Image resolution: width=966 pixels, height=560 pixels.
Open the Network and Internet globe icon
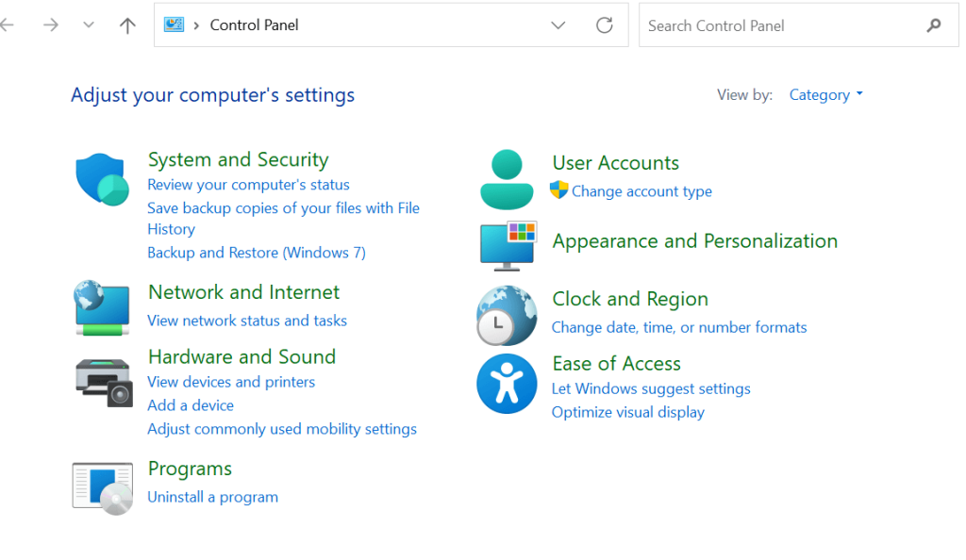(x=102, y=307)
